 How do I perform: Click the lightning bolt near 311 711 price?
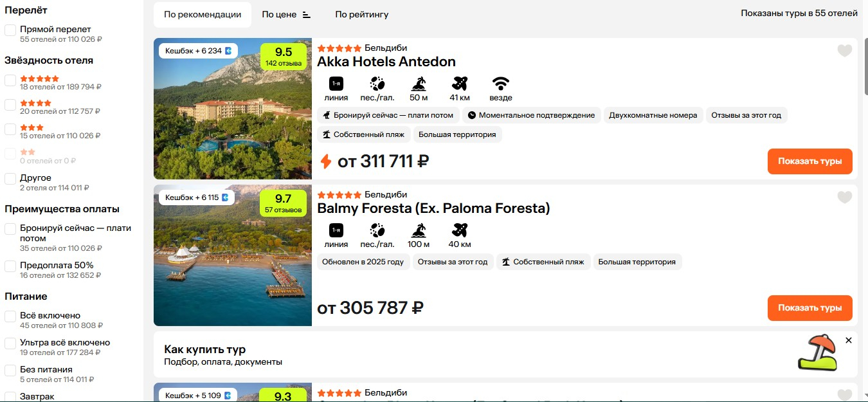[326, 161]
